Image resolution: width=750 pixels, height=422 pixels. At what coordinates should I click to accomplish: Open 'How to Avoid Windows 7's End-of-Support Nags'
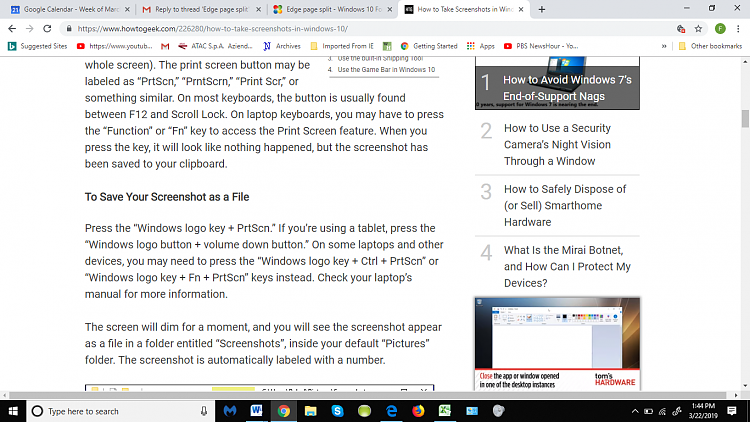click(x=567, y=88)
